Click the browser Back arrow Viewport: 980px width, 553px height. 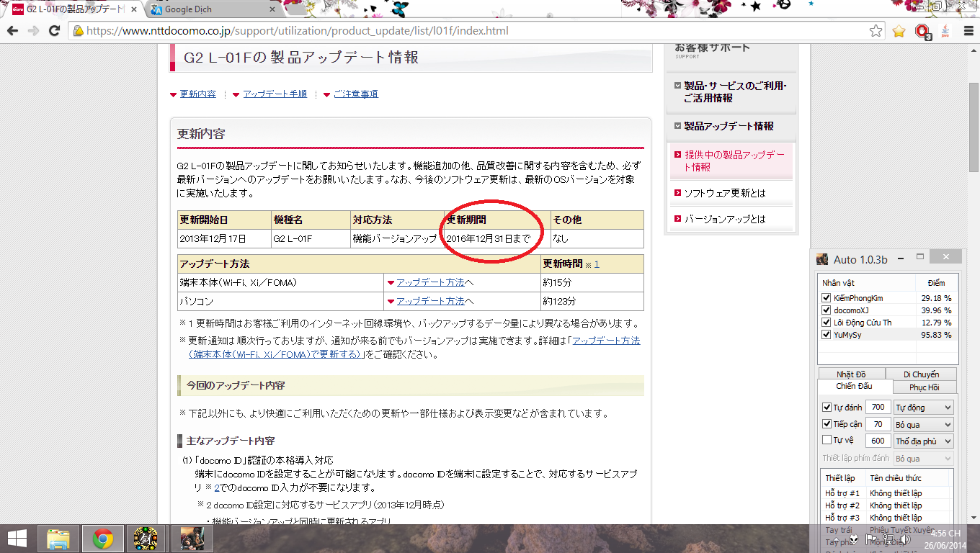tap(12, 31)
